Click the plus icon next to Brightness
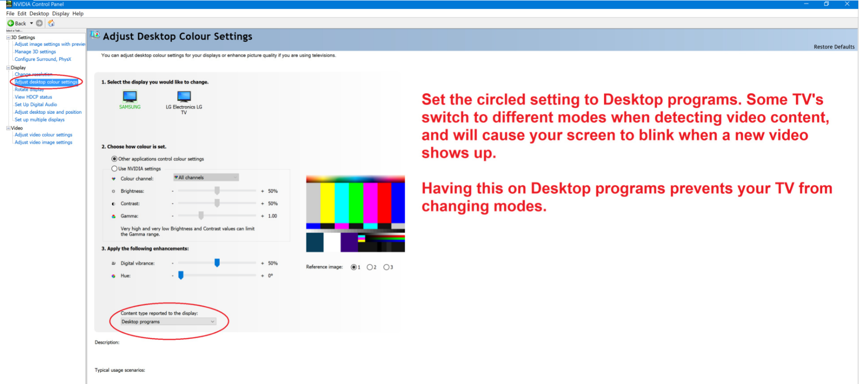The width and height of the screenshot is (868, 384). click(262, 191)
